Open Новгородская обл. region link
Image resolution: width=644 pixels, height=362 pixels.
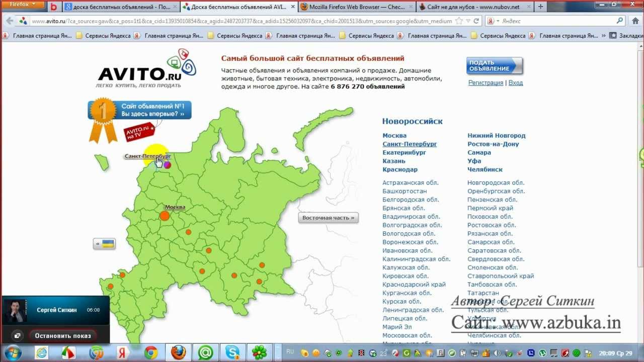496,183
